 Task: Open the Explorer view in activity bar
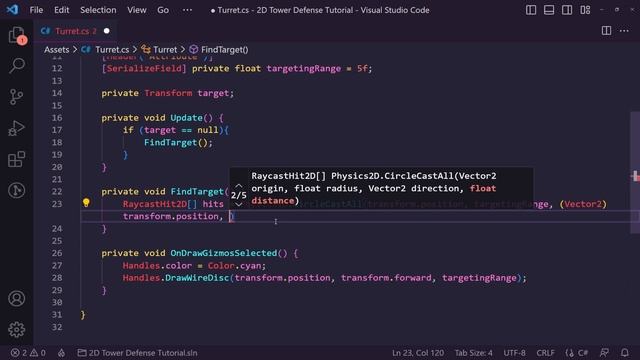point(17,35)
